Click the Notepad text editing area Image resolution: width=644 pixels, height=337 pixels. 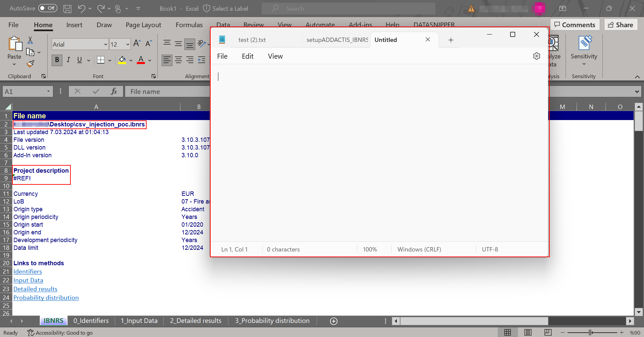pyautogui.click(x=379, y=153)
